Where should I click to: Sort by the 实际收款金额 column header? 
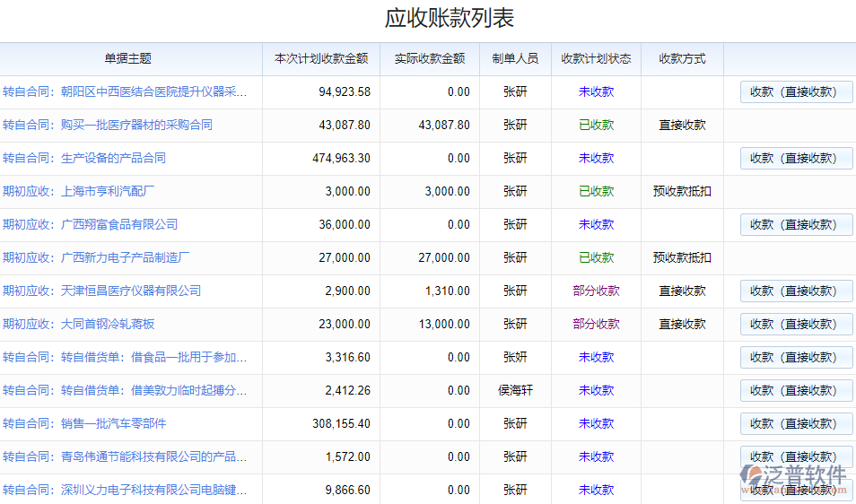click(x=430, y=59)
